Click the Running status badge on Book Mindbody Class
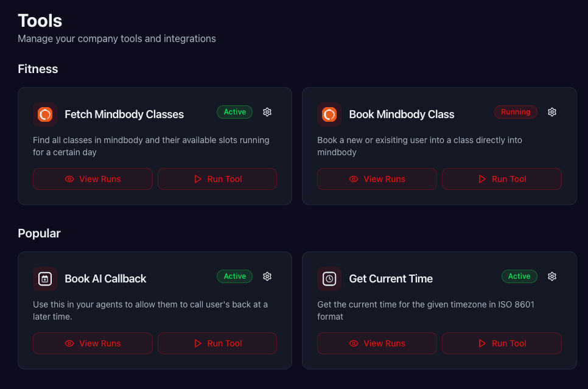Image resolution: width=588 pixels, height=389 pixels. point(516,112)
